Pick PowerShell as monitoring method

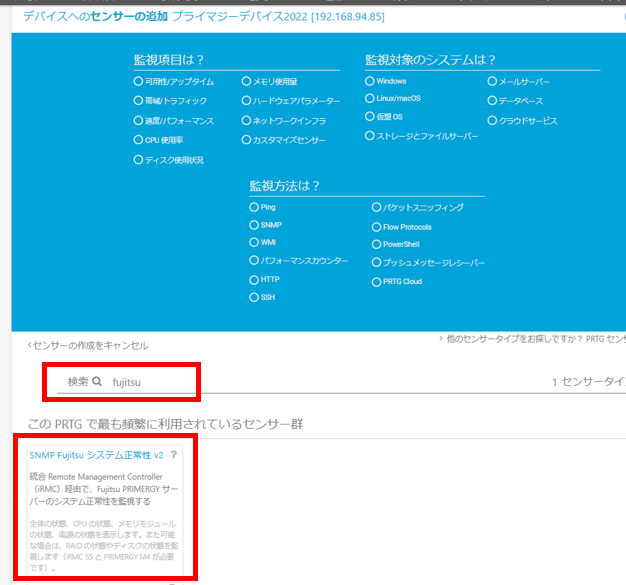tap(376, 244)
